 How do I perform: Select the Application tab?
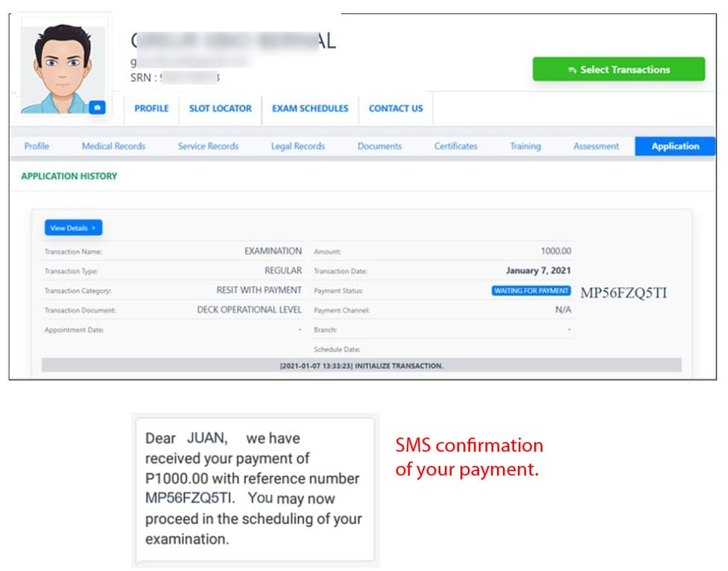tap(674, 146)
